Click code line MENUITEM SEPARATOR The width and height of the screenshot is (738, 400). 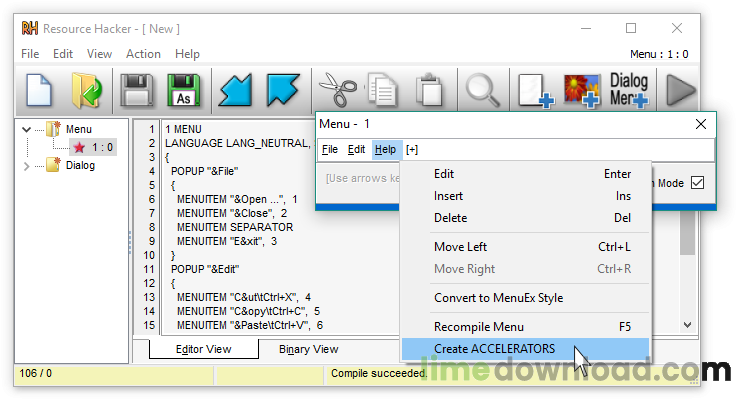pyautogui.click(x=235, y=227)
